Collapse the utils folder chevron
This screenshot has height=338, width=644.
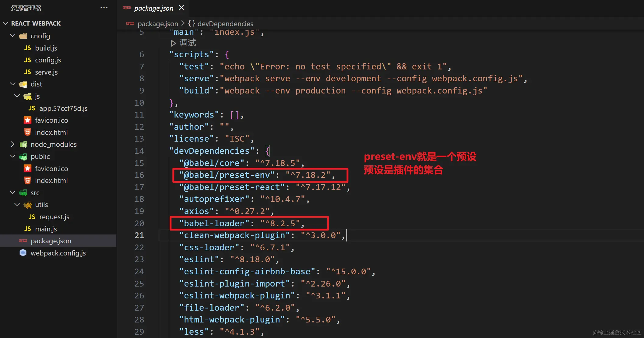tap(17, 205)
